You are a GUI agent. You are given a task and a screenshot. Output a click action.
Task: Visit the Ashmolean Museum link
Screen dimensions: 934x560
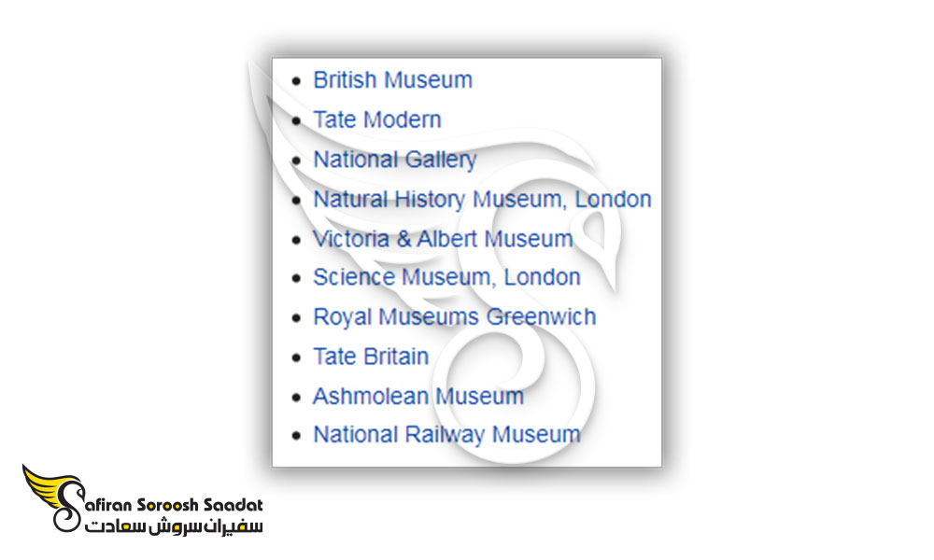click(418, 396)
